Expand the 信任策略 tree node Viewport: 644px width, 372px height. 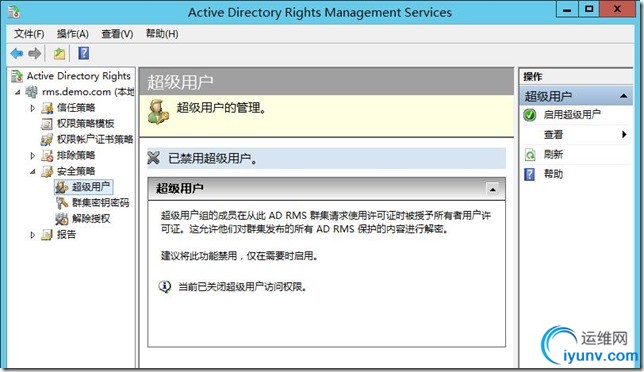(x=33, y=108)
